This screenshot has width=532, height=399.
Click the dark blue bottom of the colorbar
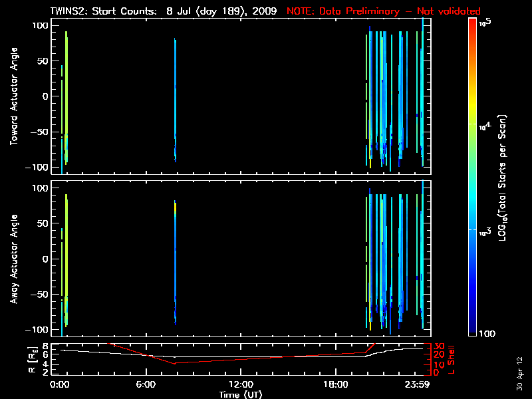pos(473,332)
